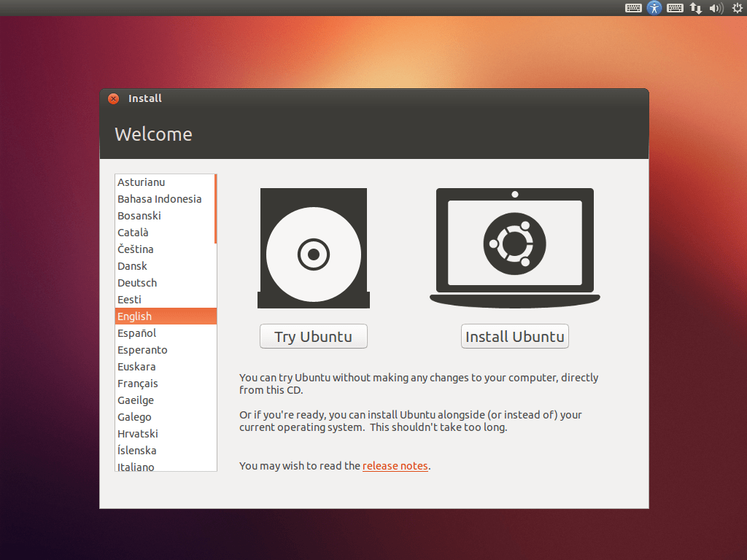Open the release notes link

point(395,465)
